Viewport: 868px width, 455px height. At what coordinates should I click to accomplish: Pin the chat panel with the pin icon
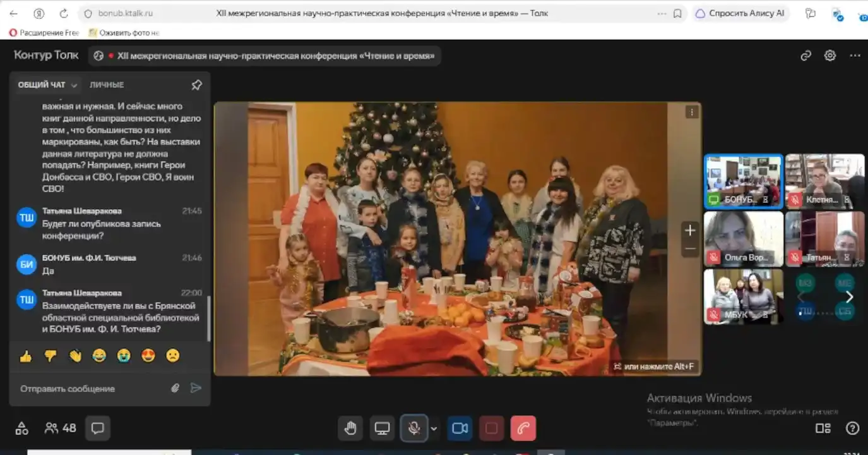click(x=196, y=85)
